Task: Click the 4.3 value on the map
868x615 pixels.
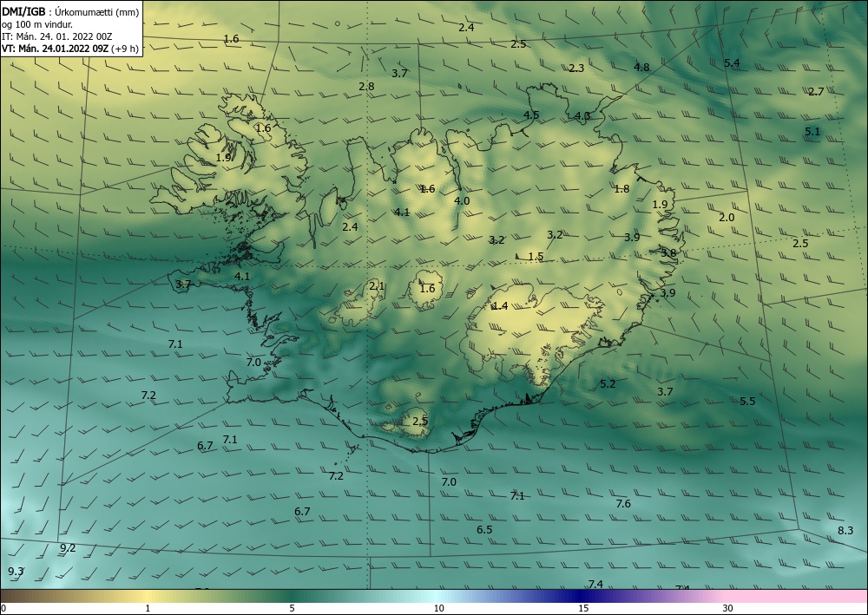Action: (582, 116)
